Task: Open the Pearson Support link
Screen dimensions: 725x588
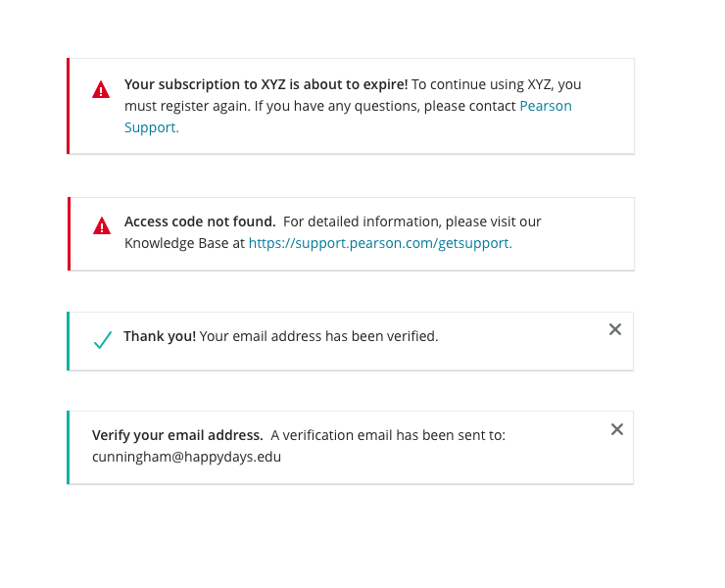Action: point(545,106)
